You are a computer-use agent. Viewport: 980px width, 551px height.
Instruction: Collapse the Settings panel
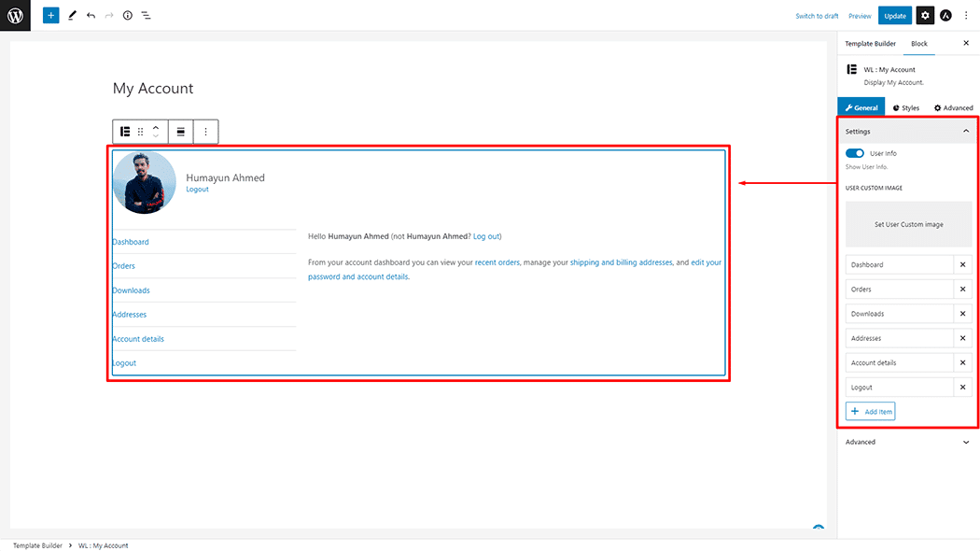[965, 132]
